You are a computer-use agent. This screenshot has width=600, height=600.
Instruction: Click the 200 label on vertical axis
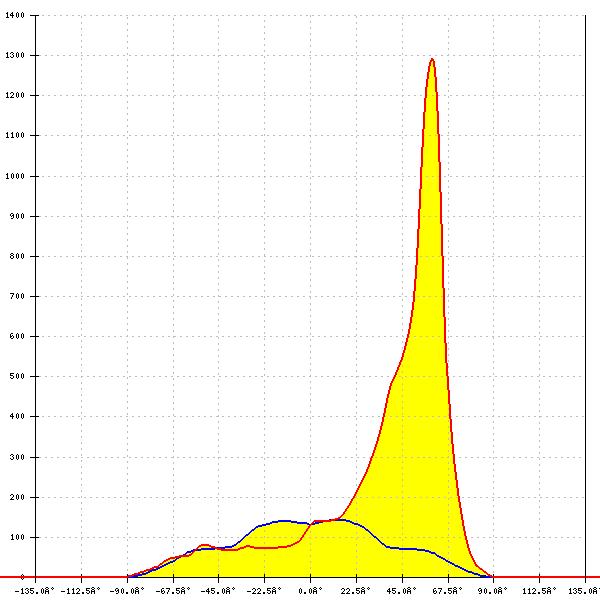tap(17, 497)
